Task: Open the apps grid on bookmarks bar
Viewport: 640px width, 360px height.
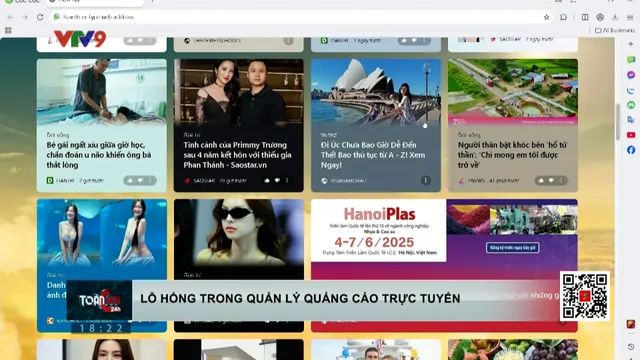Action: [8, 30]
